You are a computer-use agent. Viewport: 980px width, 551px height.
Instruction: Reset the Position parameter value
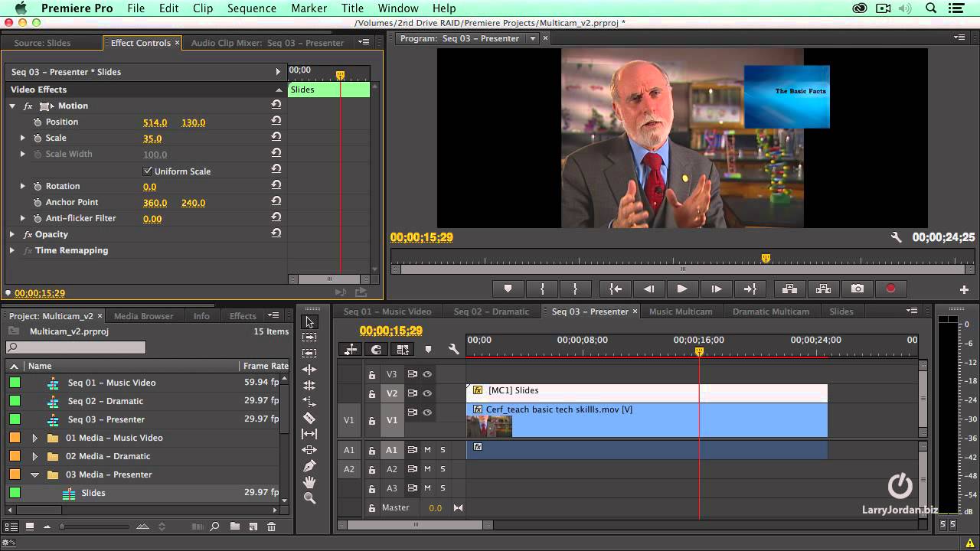point(276,122)
